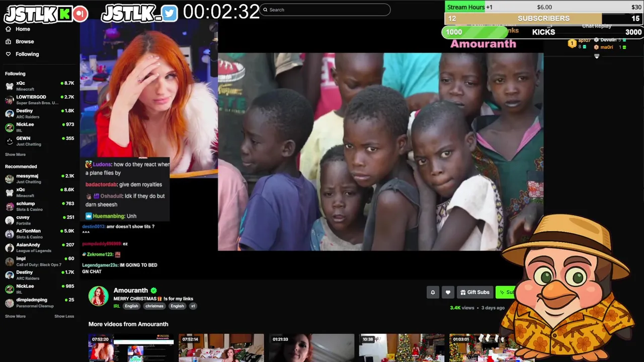Open NickLee's avatar showing 985 viewers
The width and height of the screenshot is (644, 362).
(9, 289)
